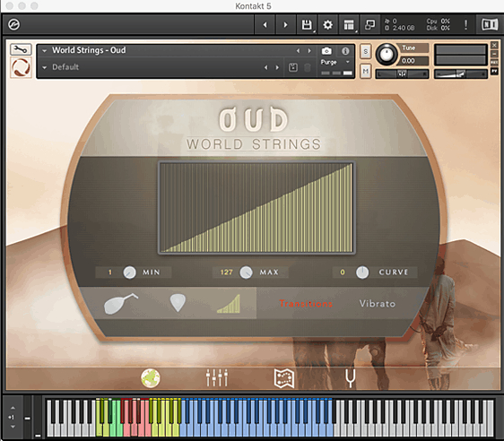Click the Tune knob

[387, 54]
